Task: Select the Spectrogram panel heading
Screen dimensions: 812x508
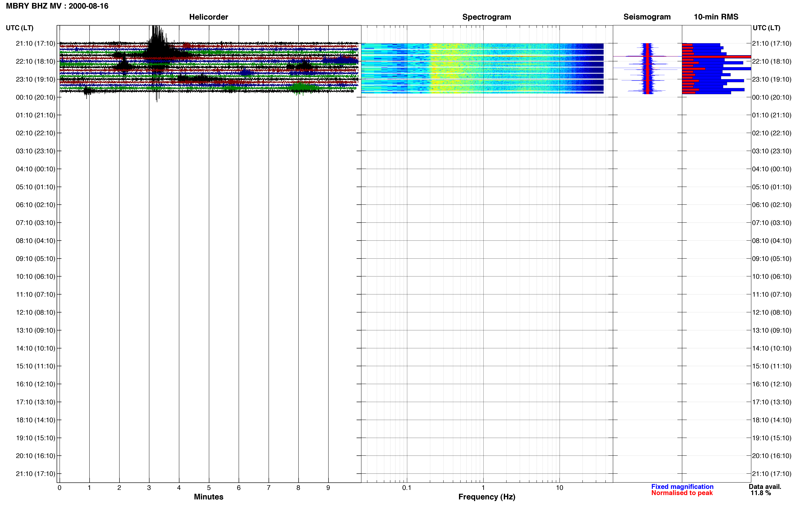Action: (487, 17)
